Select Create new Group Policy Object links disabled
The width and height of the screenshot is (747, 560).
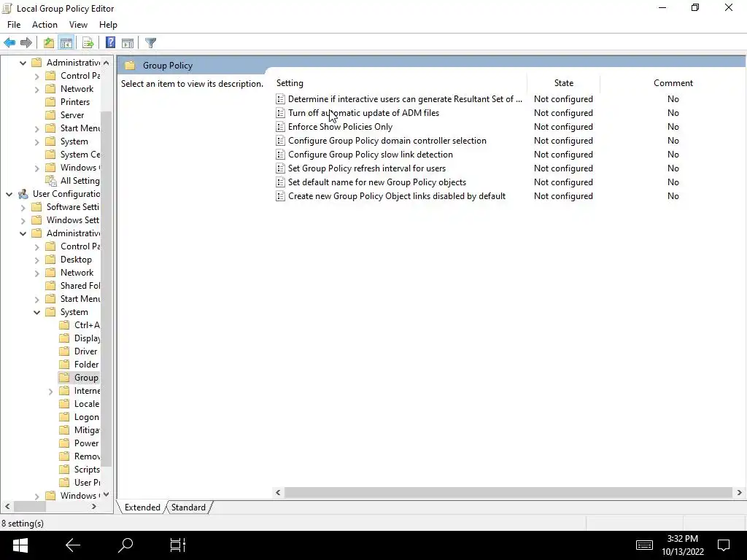point(396,195)
